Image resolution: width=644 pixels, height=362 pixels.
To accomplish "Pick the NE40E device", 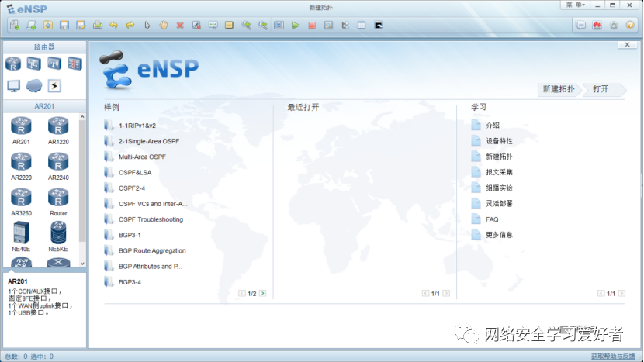I will (x=21, y=236).
